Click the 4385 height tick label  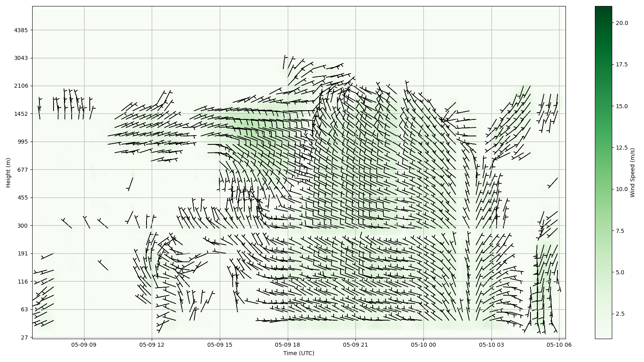tap(21, 30)
